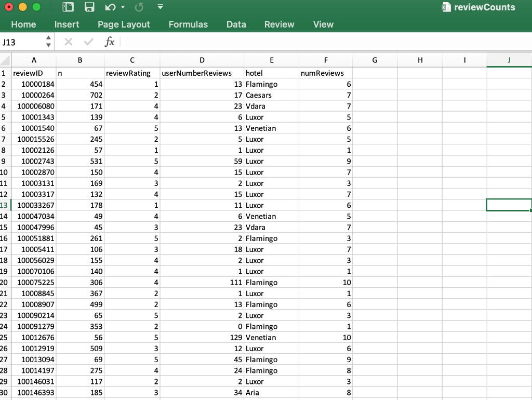Open the Insert ribbon tab
Image resolution: width=532 pixels, height=400 pixels.
66,24
